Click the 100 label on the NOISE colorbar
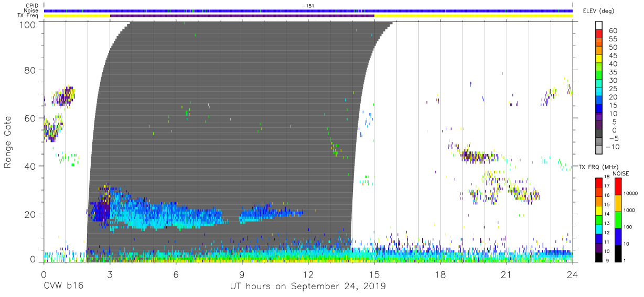Screen dimensions: 644x297 [x=628, y=227]
